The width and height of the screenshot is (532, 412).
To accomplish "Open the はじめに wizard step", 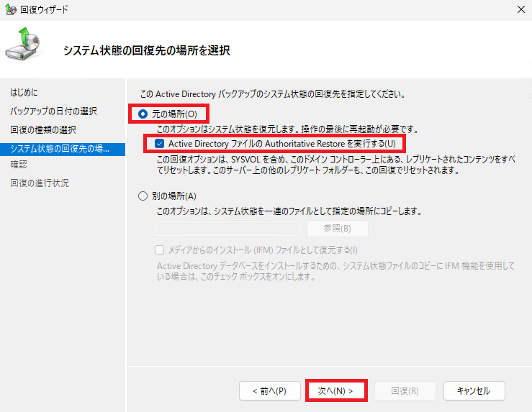I will pos(24,93).
